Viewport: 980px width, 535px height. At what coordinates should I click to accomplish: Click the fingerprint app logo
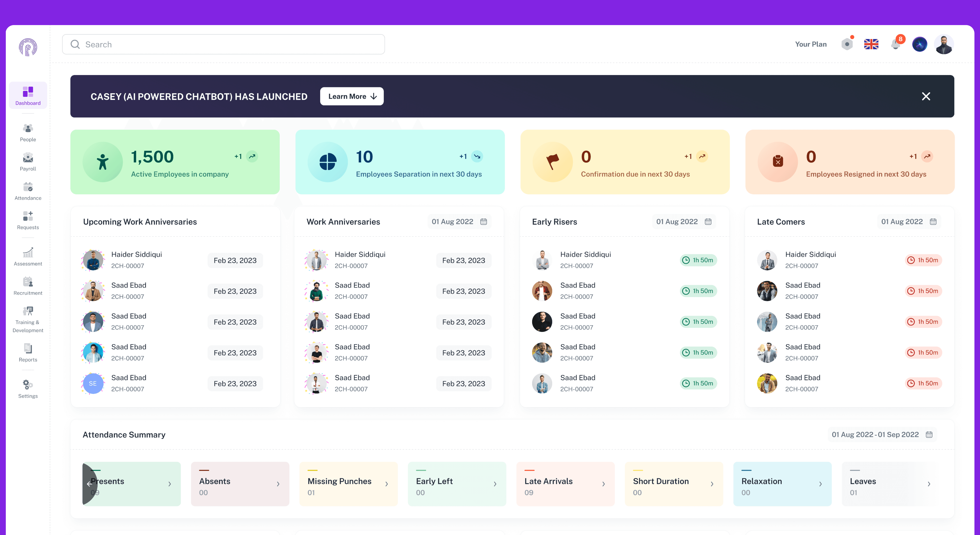point(28,47)
